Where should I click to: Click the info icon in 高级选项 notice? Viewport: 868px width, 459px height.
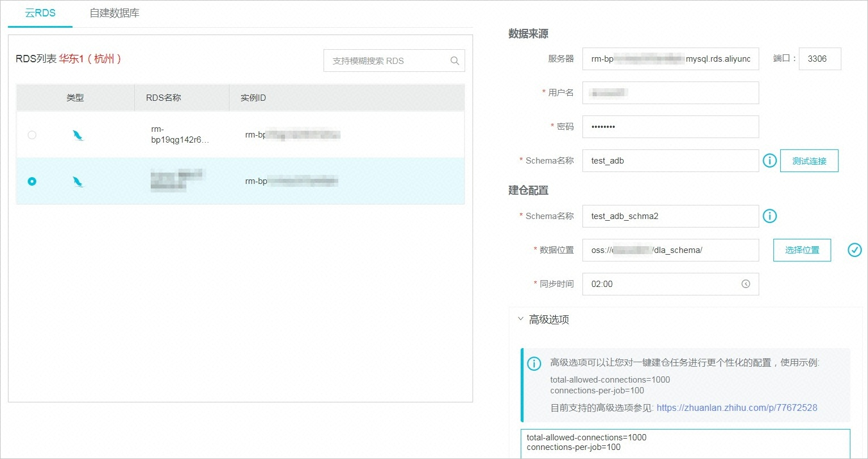pyautogui.click(x=534, y=363)
